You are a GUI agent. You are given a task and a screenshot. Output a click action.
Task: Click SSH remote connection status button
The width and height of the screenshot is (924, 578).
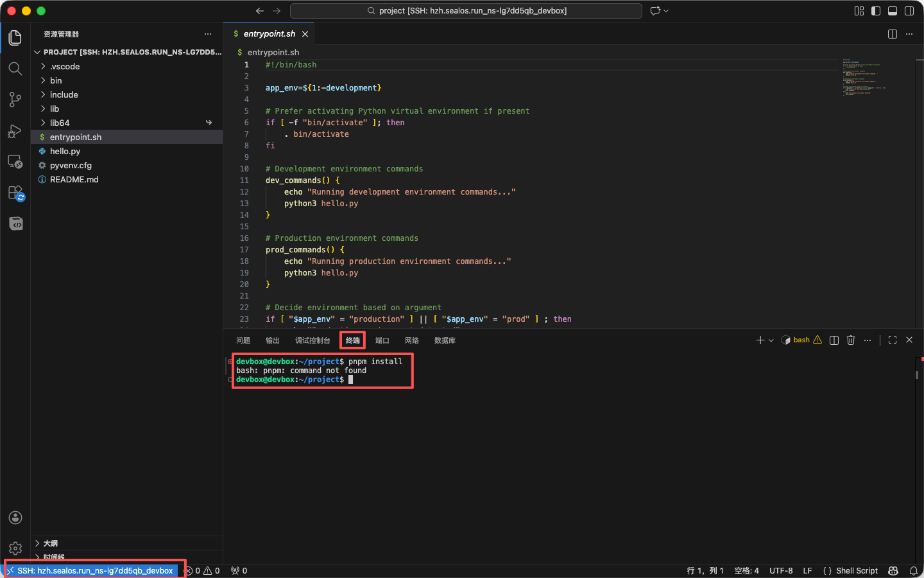click(90, 571)
